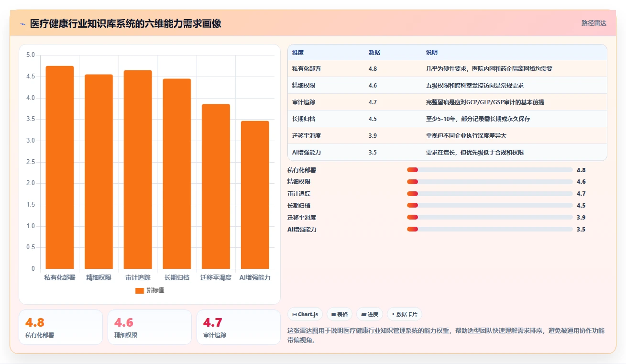The width and height of the screenshot is (626, 364).
Task: Select the 长期归档 table row name
Action: tap(304, 119)
